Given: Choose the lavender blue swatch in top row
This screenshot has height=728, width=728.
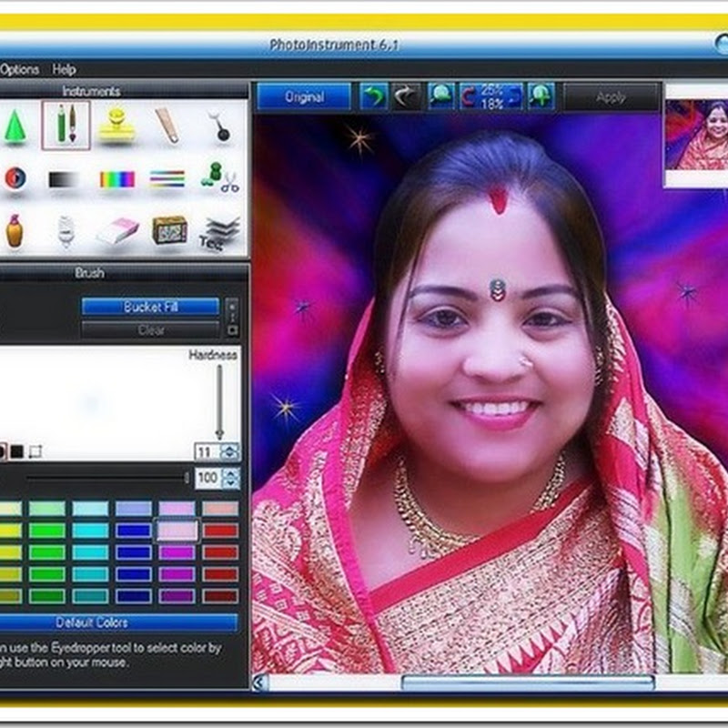Looking at the screenshot, I should tap(133, 509).
